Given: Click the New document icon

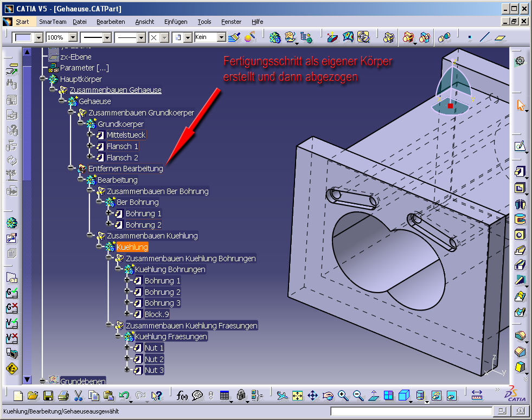Looking at the screenshot, I should point(18,396).
